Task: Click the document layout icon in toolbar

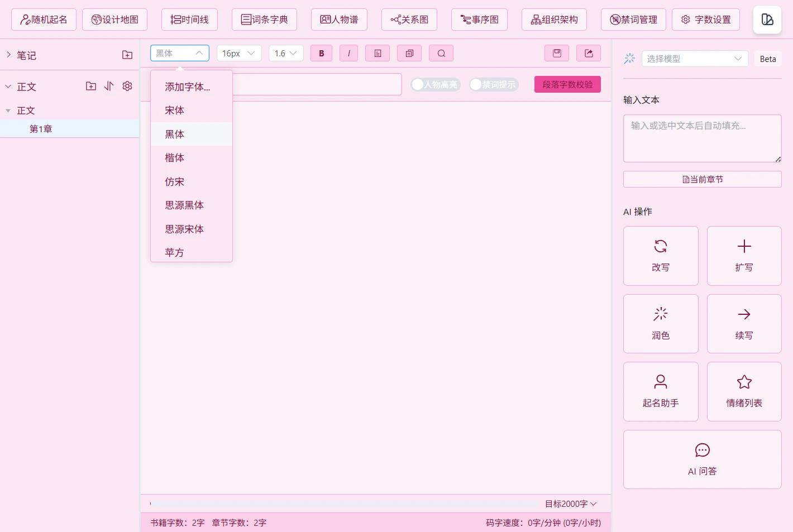Action: [378, 53]
